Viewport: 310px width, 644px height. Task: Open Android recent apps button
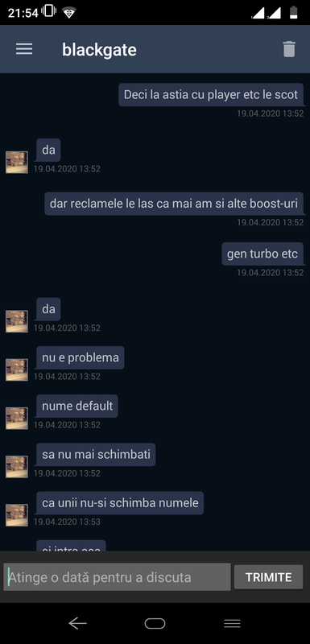point(232,623)
